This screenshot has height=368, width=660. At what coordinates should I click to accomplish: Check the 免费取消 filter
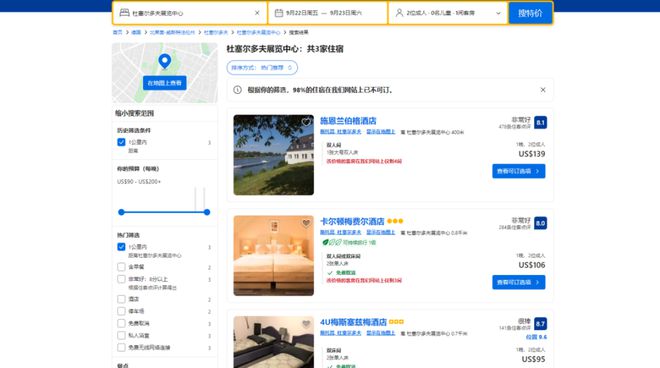pos(121,323)
